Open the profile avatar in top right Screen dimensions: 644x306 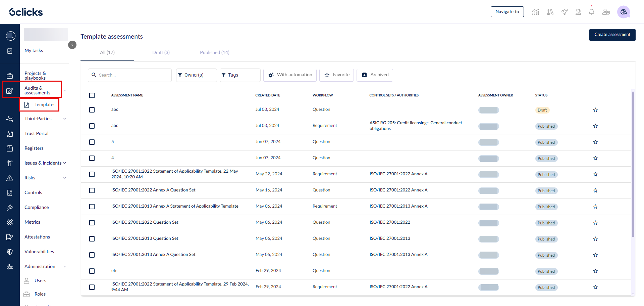(624, 12)
